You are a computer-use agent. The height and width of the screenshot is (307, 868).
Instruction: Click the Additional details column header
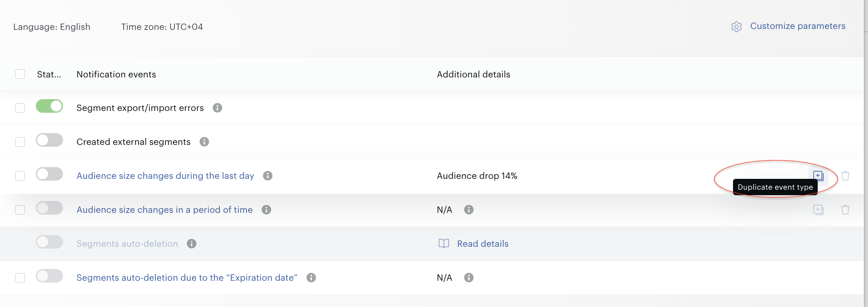coord(473,74)
